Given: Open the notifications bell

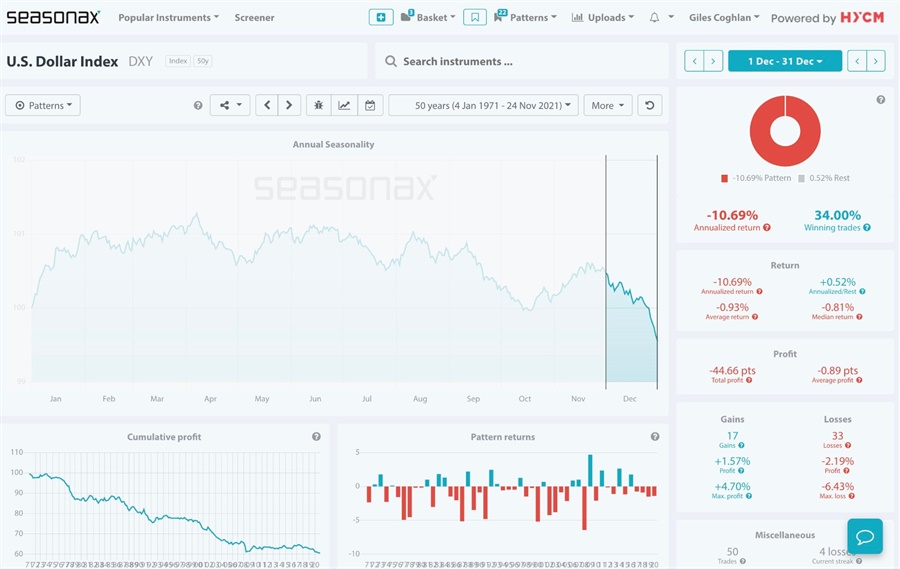Looking at the screenshot, I should tap(654, 17).
